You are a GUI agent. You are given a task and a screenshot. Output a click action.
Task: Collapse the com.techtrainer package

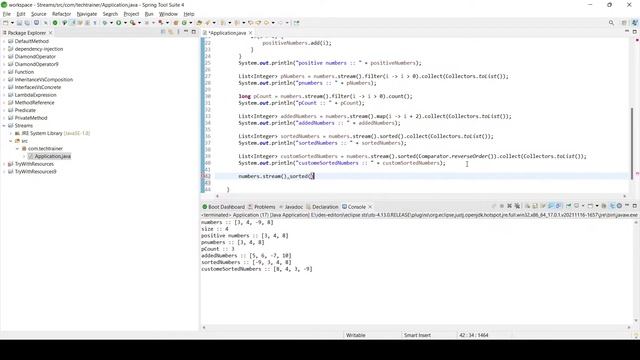point(17,149)
